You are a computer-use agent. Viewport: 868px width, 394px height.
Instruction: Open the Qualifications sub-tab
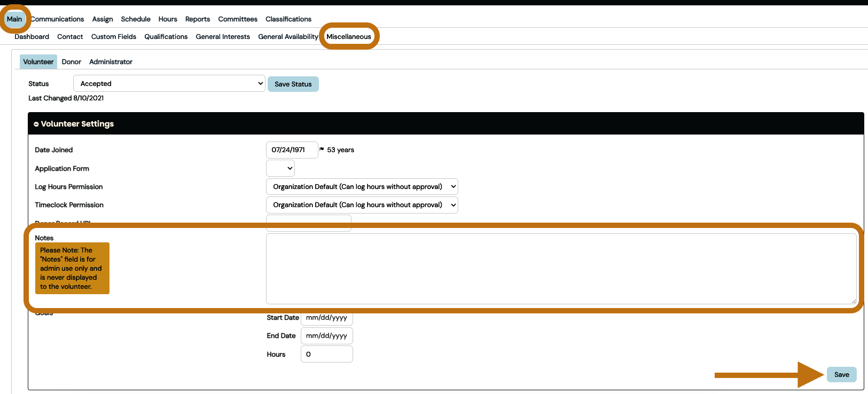point(166,37)
